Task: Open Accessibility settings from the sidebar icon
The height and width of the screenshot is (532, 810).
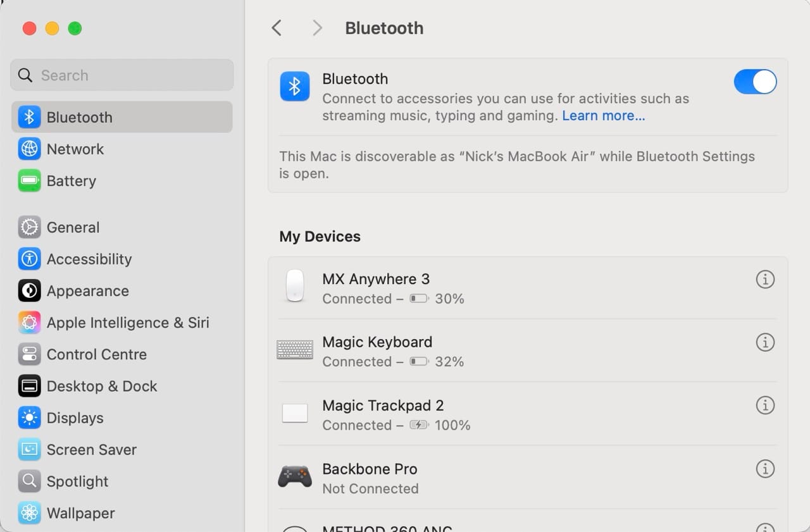Action: (28, 259)
